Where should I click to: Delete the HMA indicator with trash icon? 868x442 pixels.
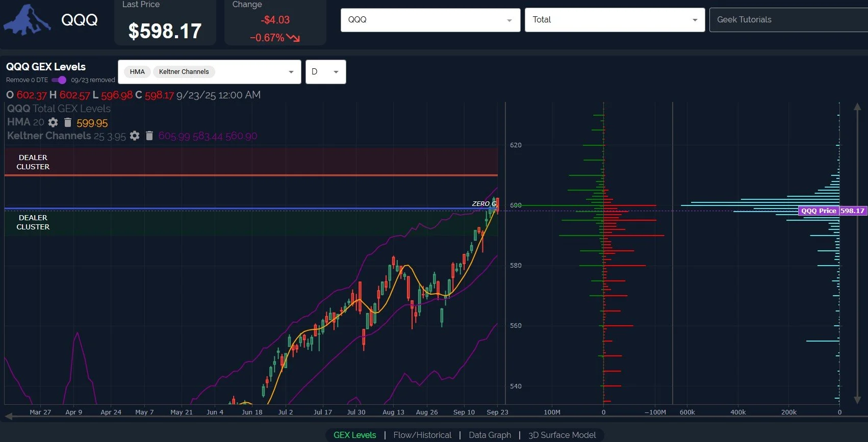(x=68, y=122)
